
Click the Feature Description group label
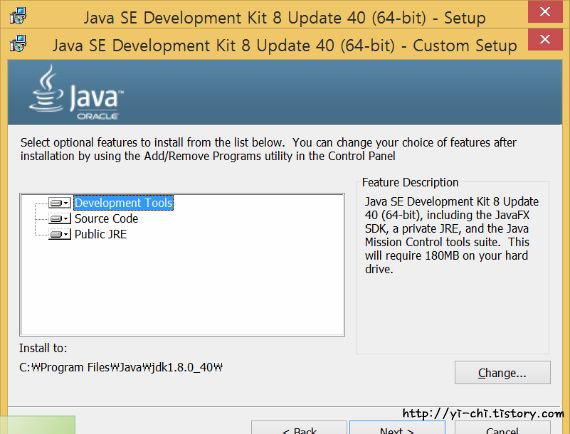pos(410,182)
